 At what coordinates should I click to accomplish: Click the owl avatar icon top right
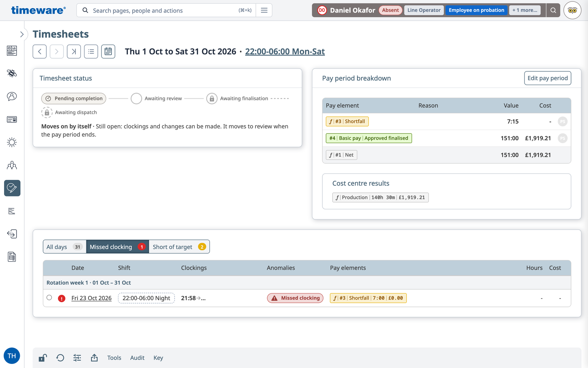(x=572, y=10)
